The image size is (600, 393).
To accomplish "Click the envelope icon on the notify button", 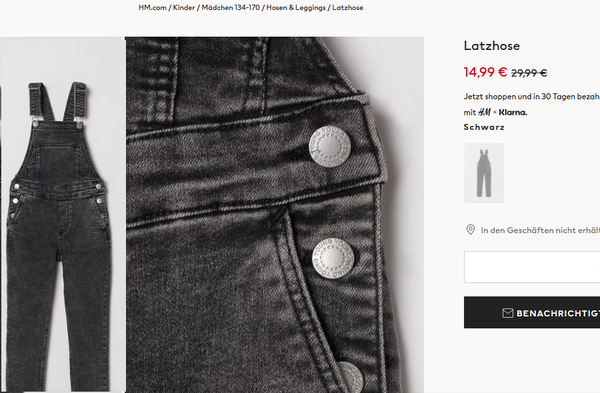I will click(507, 313).
